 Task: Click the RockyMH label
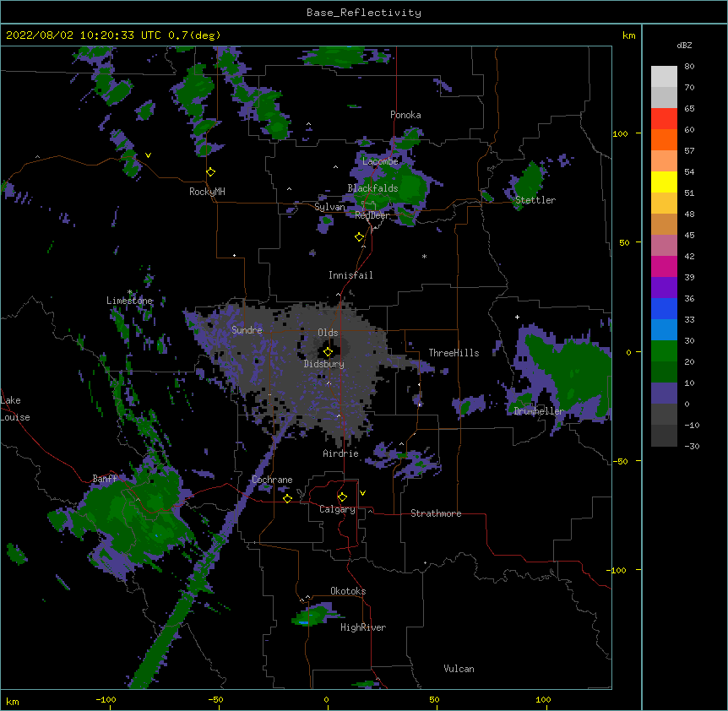coord(207,192)
